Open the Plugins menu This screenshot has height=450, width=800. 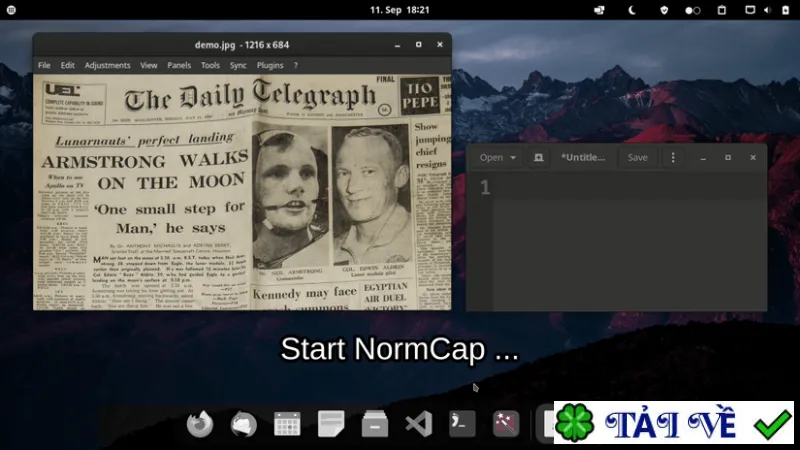click(270, 65)
